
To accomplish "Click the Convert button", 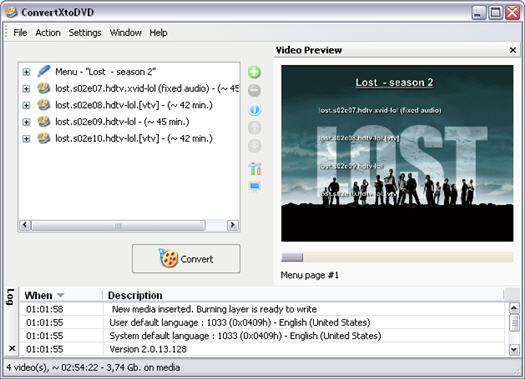I will [186, 258].
